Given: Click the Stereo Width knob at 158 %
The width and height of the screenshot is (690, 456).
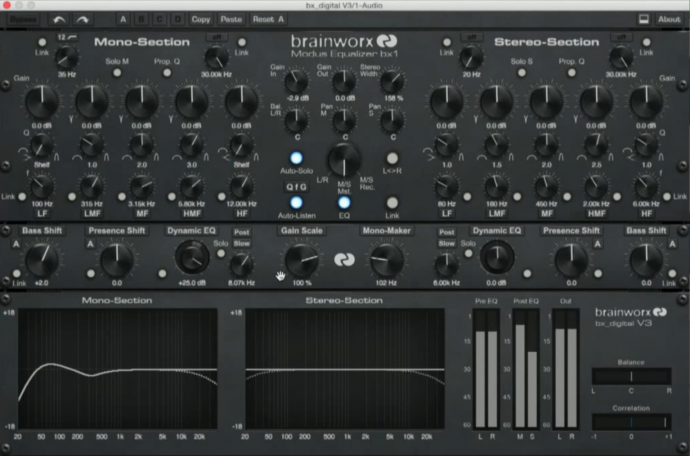Looking at the screenshot, I should click(x=392, y=81).
